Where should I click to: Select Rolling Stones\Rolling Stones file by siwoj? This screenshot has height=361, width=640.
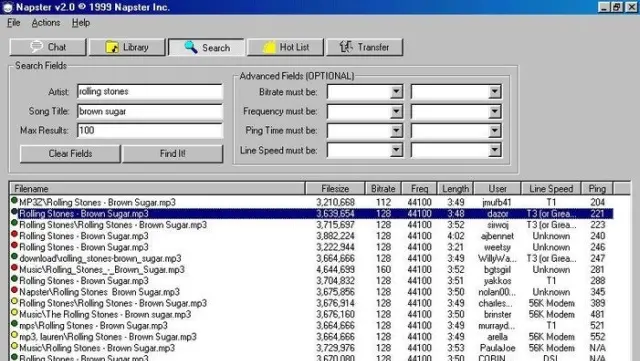[311, 225]
